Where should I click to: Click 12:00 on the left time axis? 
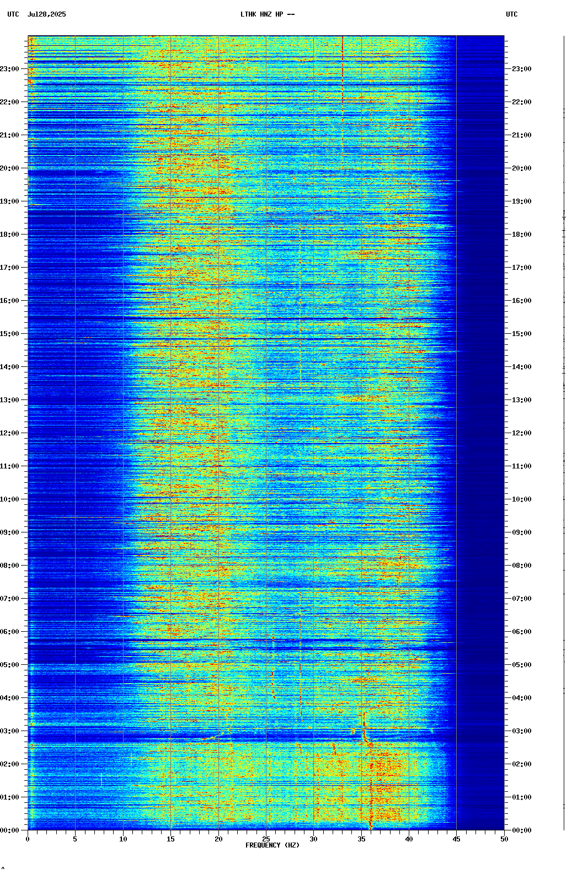[9, 433]
